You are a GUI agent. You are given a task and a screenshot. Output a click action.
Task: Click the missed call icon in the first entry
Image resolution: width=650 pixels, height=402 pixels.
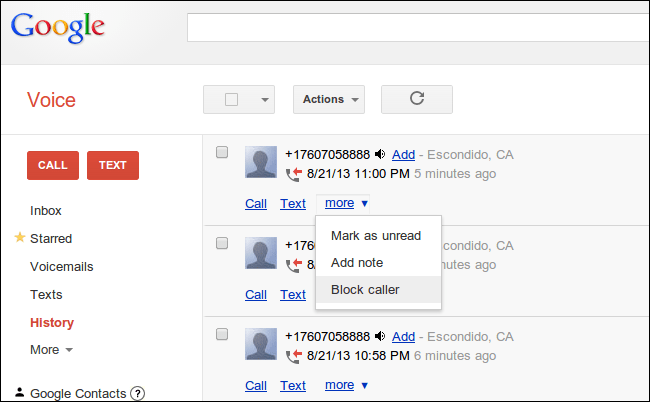[x=293, y=174]
